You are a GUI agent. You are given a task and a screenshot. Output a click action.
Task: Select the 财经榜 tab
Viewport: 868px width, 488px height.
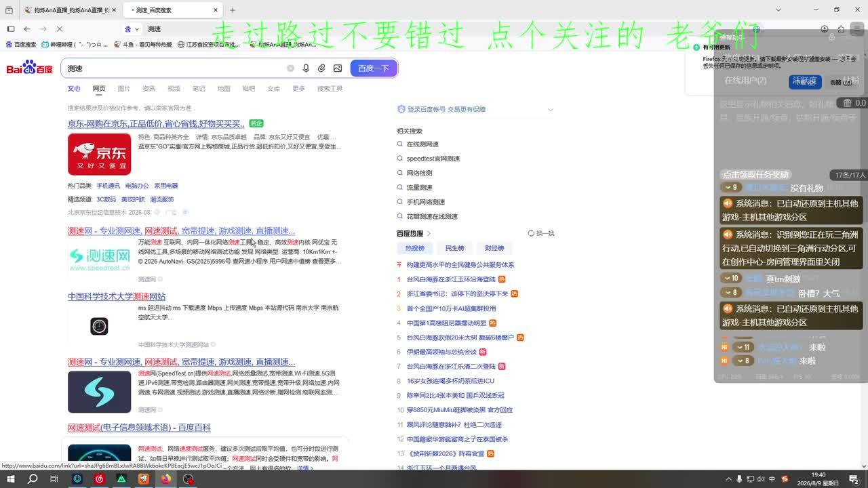[x=494, y=248]
